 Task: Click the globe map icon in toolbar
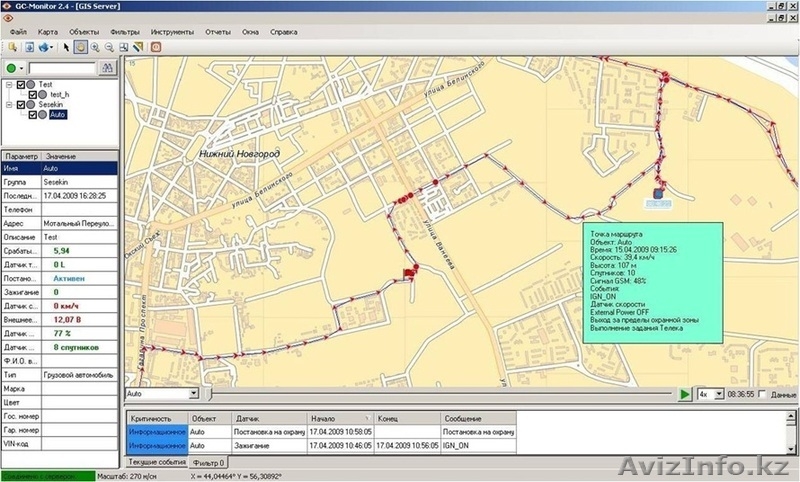[43, 47]
